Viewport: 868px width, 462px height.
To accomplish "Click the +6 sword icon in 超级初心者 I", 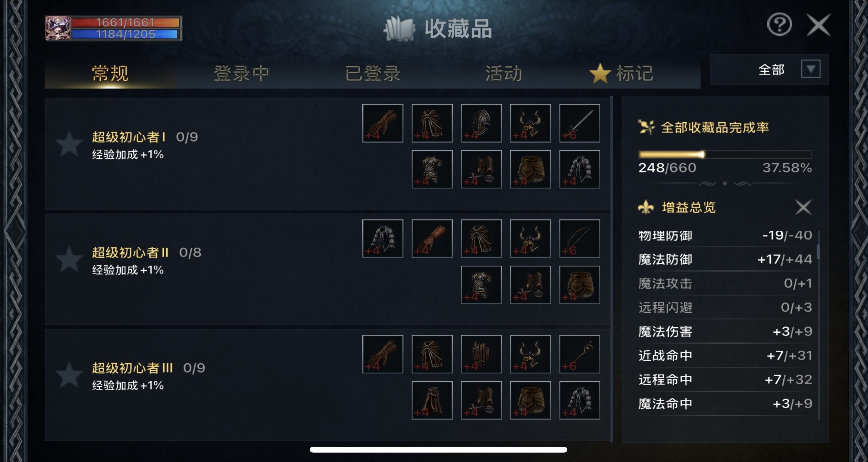I will tap(579, 123).
